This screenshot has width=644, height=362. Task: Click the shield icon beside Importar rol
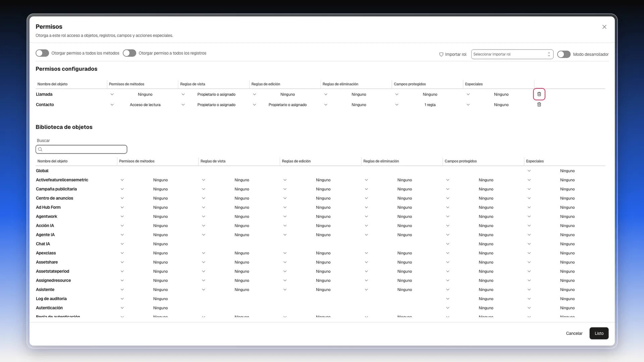pos(441,54)
